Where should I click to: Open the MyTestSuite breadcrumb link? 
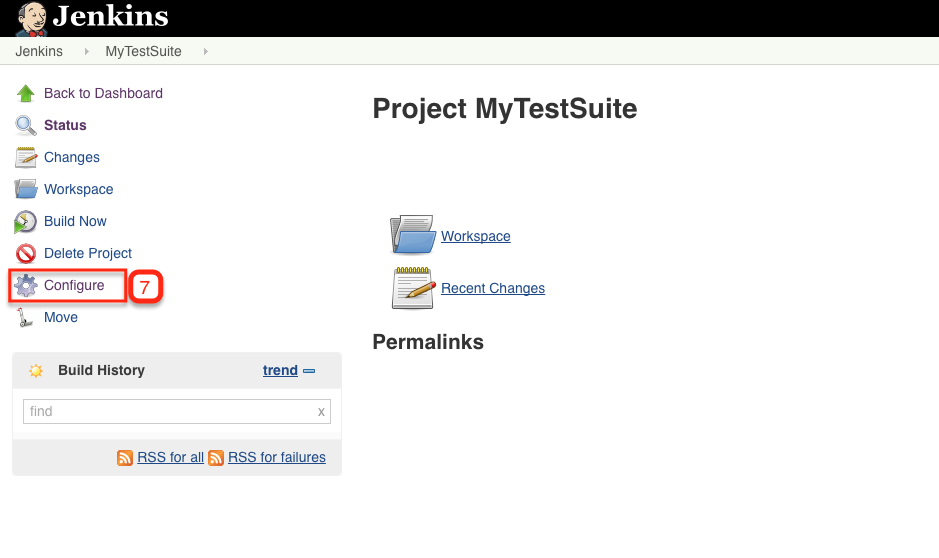(143, 51)
